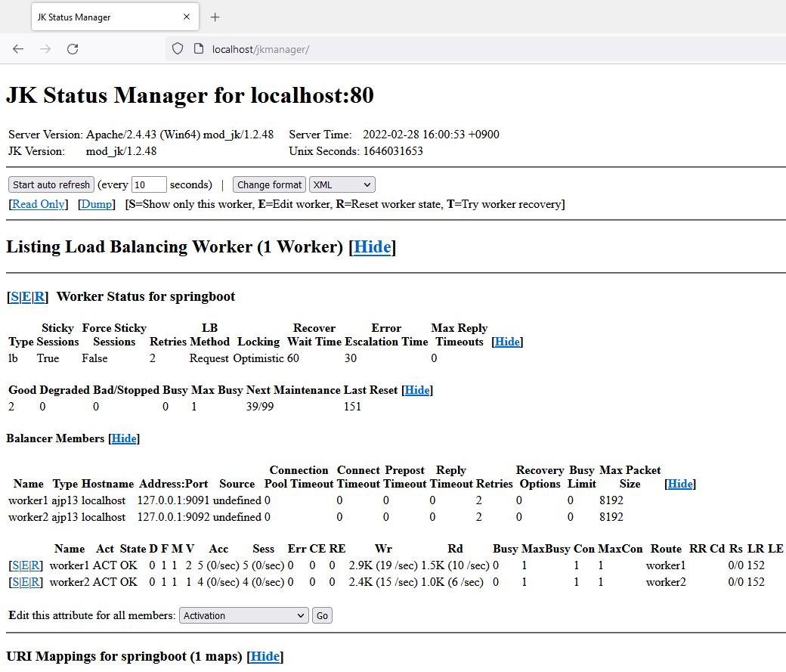Click the Rd value 1.0K (6 /sec)
Viewport: 786px width, 672px height.
pos(452,582)
